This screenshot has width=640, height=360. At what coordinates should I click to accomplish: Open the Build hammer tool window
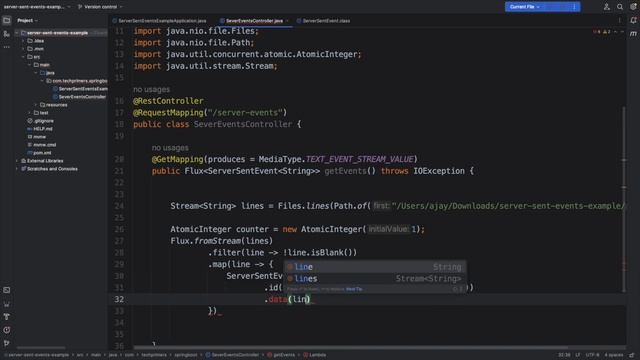click(7, 317)
